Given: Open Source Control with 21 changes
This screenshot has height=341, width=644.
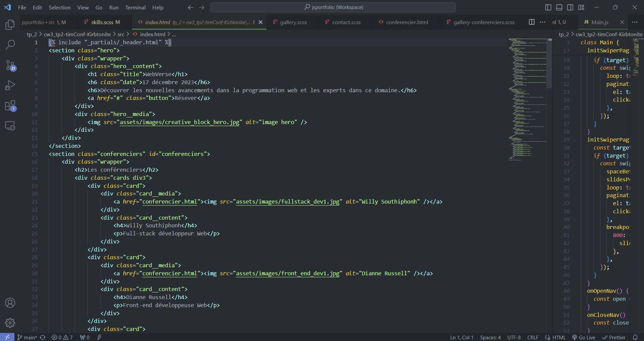Looking at the screenshot, I should (x=10, y=65).
